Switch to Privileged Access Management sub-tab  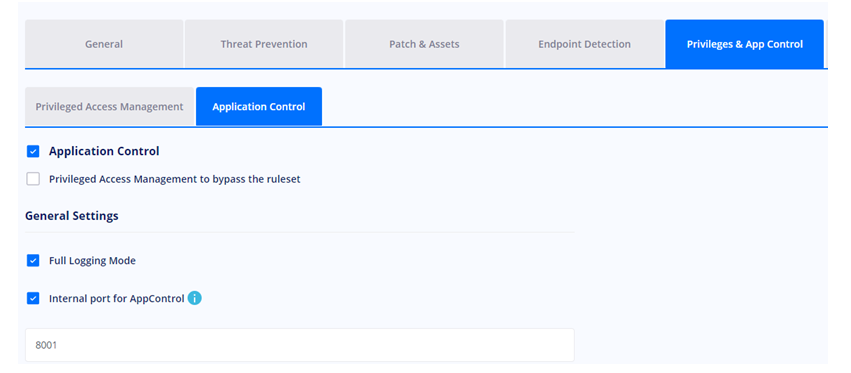109,106
